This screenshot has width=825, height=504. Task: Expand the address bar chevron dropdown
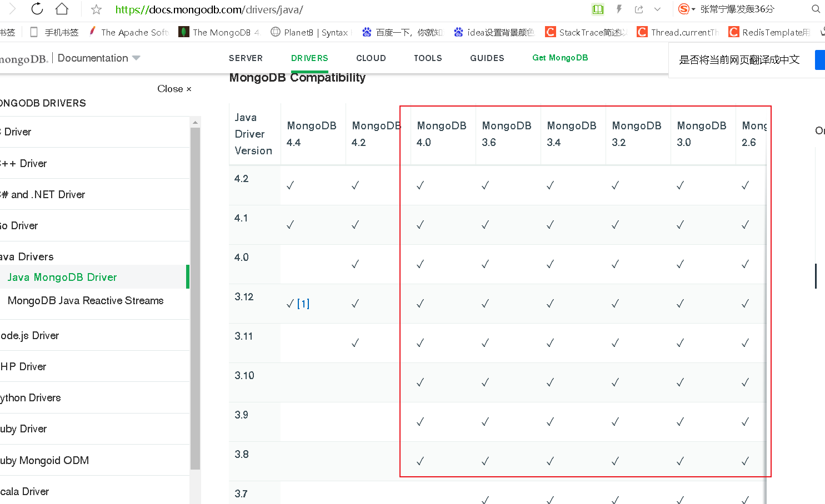657,9
